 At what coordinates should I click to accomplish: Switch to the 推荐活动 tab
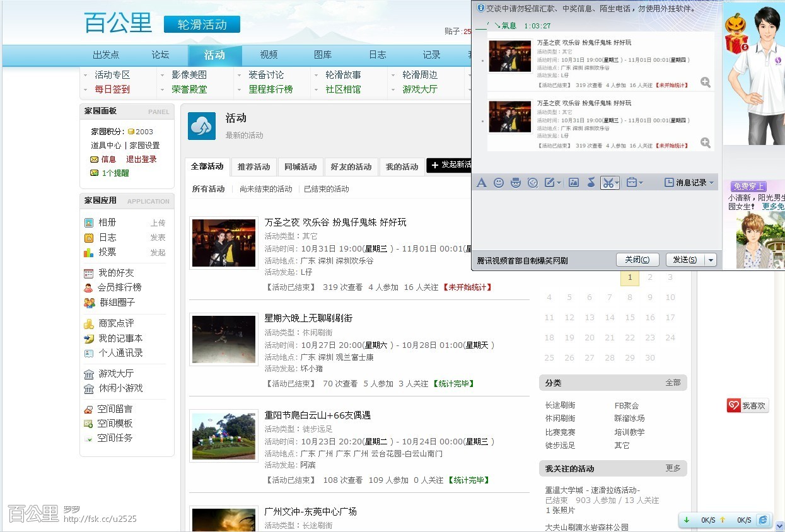pyautogui.click(x=253, y=167)
